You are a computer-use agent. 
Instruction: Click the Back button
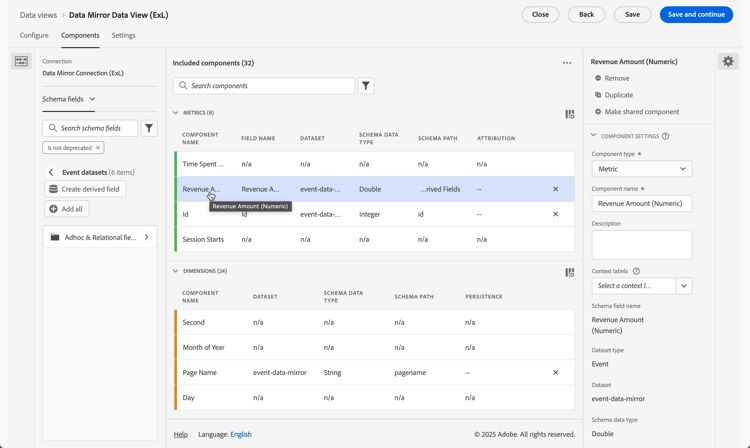click(586, 14)
